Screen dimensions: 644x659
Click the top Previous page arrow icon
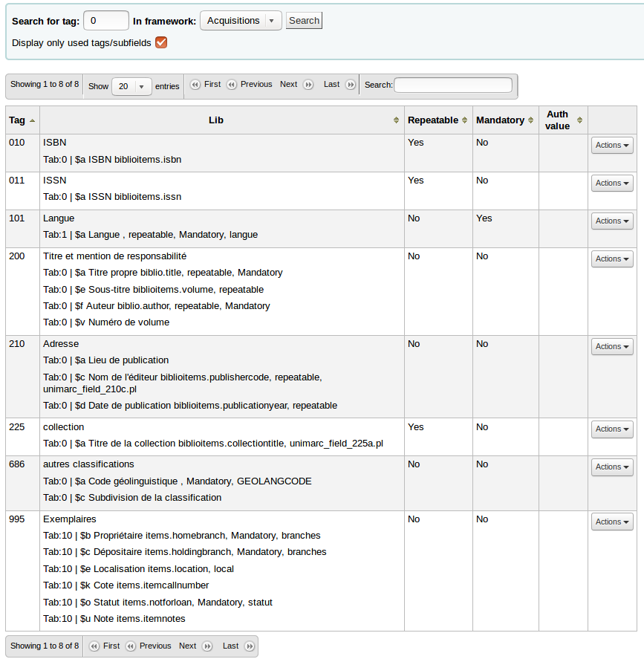point(232,85)
